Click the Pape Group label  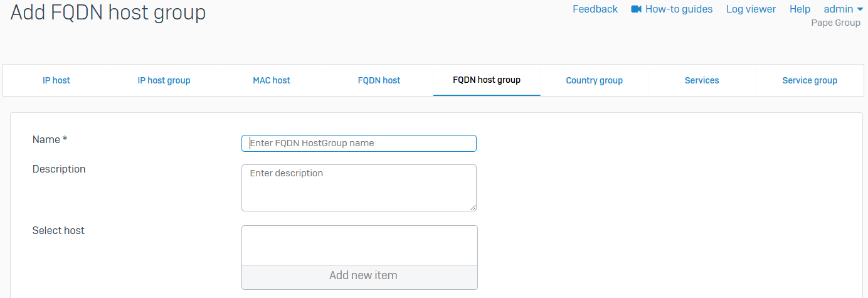(x=835, y=23)
